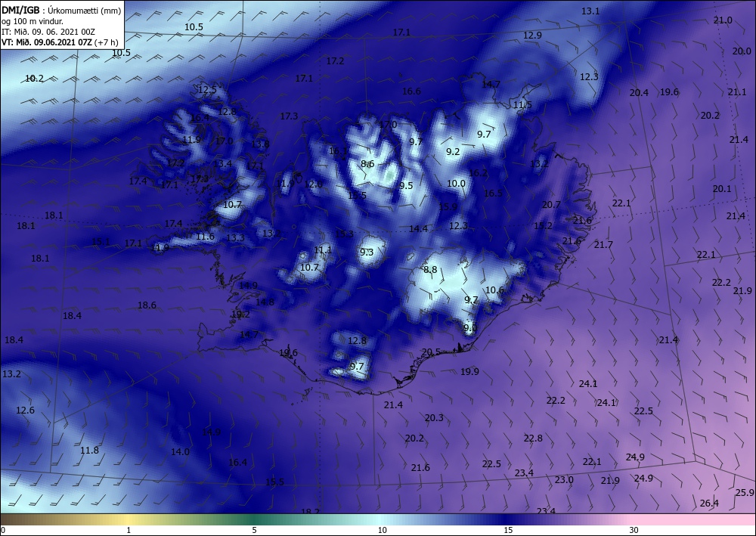This screenshot has height=536, width=756.
Task: Click the 21.1 reading
Action: pyautogui.click(x=736, y=91)
